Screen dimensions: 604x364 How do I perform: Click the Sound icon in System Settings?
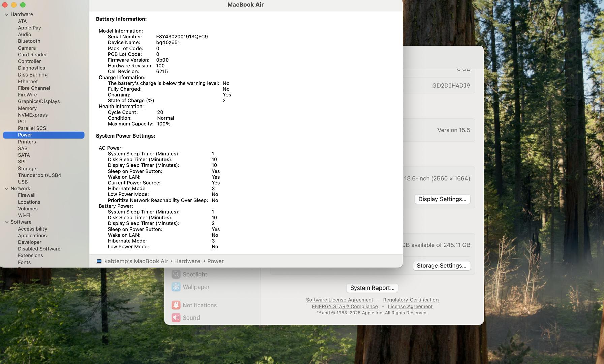click(176, 317)
